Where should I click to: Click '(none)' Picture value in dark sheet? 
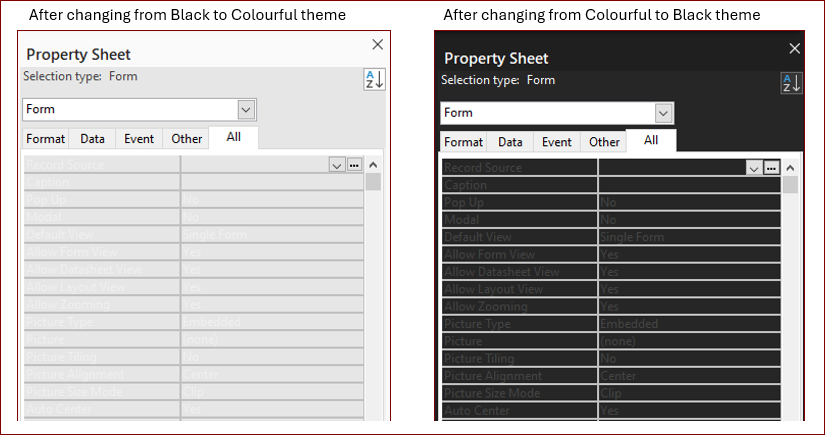click(618, 341)
